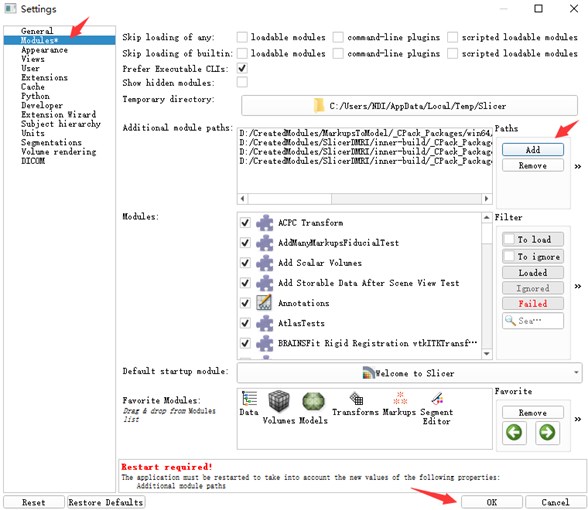Click the module filter search field
This screenshot has height=510, width=588.
[x=532, y=321]
